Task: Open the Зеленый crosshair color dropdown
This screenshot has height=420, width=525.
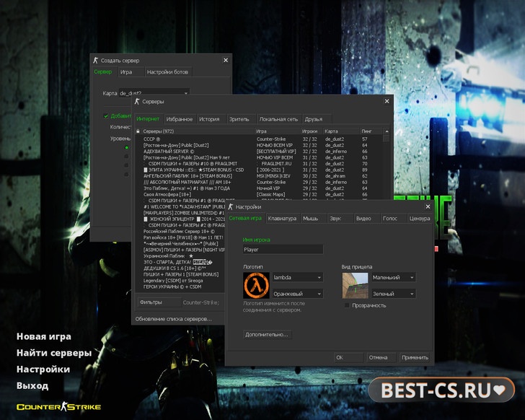Action: tap(394, 294)
